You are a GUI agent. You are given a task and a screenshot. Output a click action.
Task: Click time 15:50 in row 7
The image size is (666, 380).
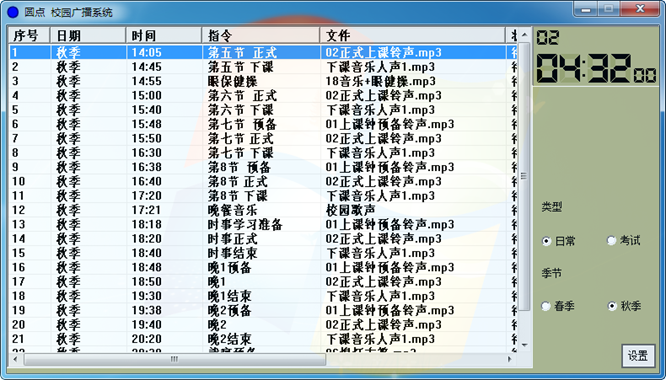click(x=147, y=139)
